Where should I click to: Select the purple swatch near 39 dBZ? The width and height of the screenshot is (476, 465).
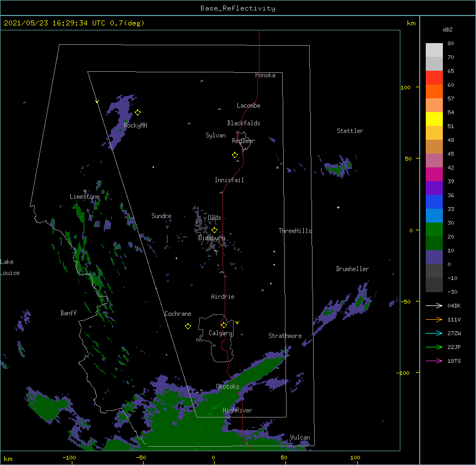434,188
